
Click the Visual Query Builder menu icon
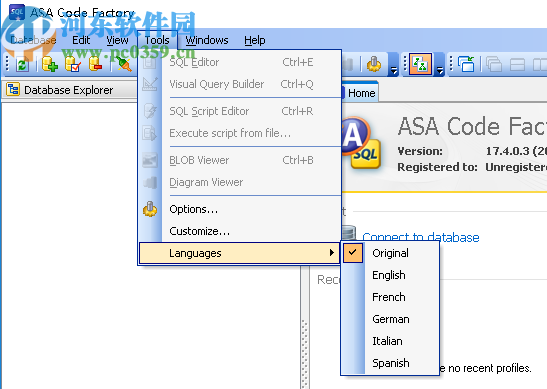pyautogui.click(x=150, y=84)
